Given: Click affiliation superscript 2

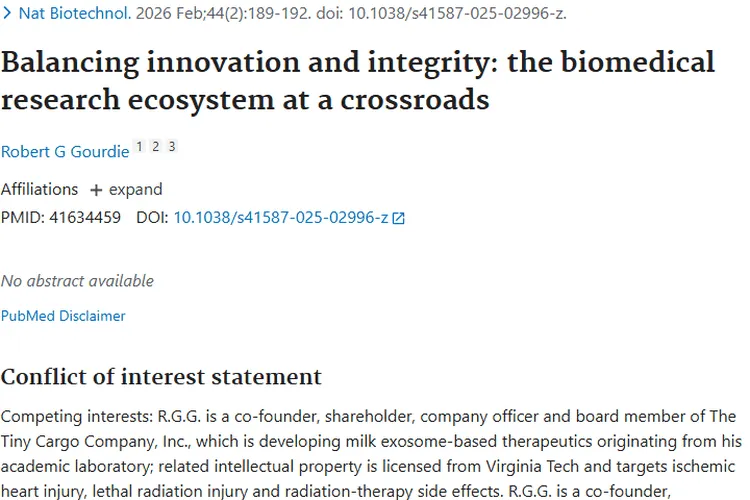Looking at the screenshot, I should tap(155, 147).
